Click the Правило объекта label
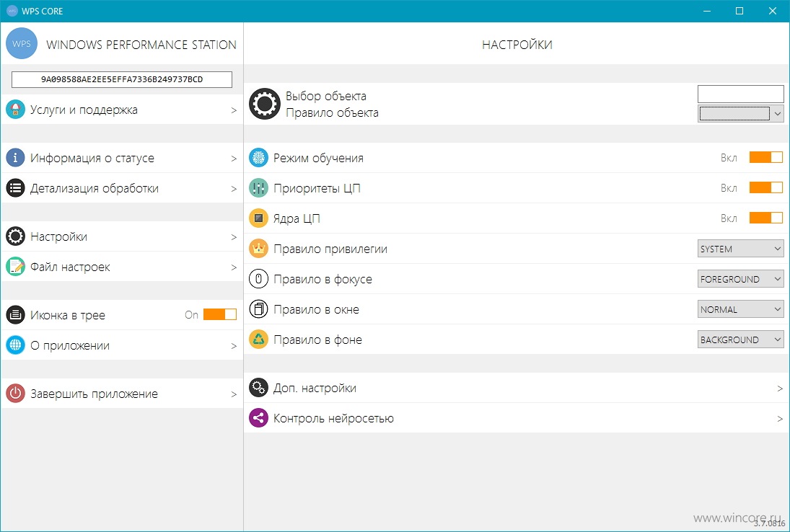 (332, 112)
